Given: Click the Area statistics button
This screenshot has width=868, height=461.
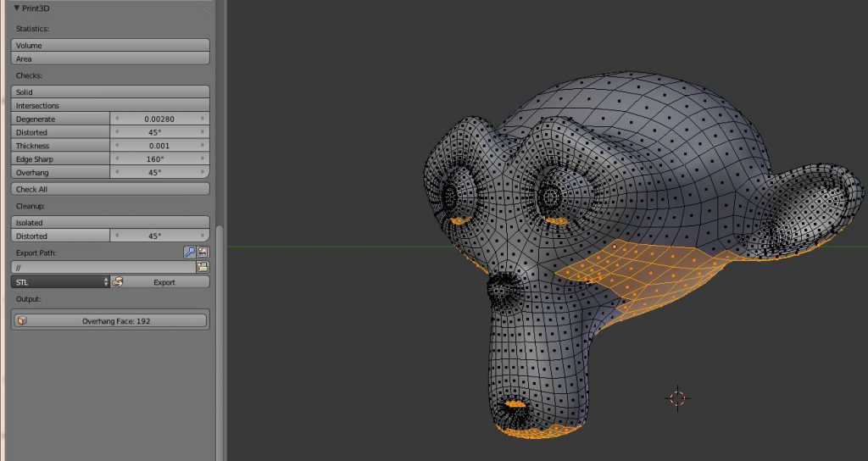Looking at the screenshot, I should point(110,58).
